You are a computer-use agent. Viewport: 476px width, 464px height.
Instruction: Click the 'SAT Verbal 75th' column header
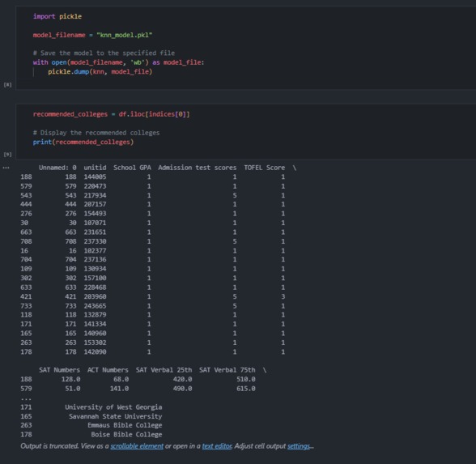[227, 370]
